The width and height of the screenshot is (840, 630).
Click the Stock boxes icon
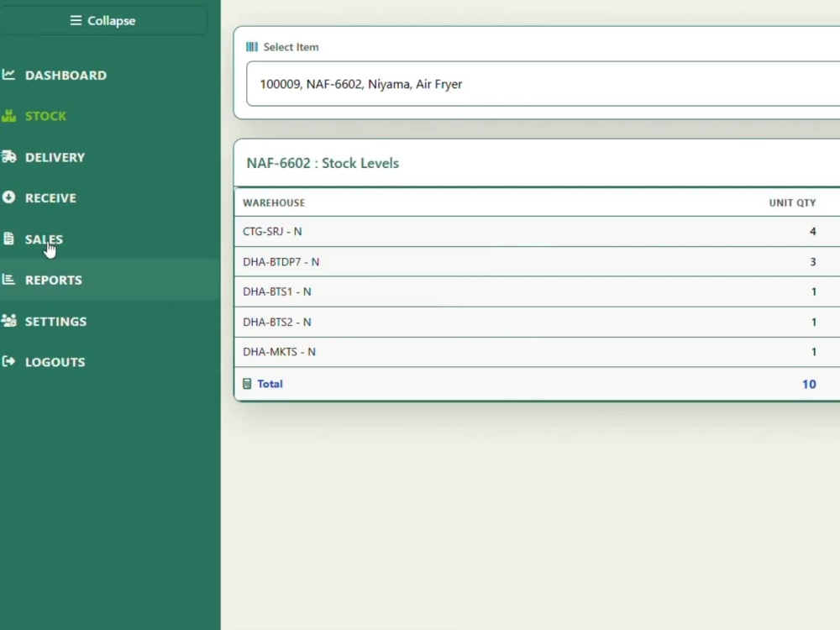coord(8,115)
